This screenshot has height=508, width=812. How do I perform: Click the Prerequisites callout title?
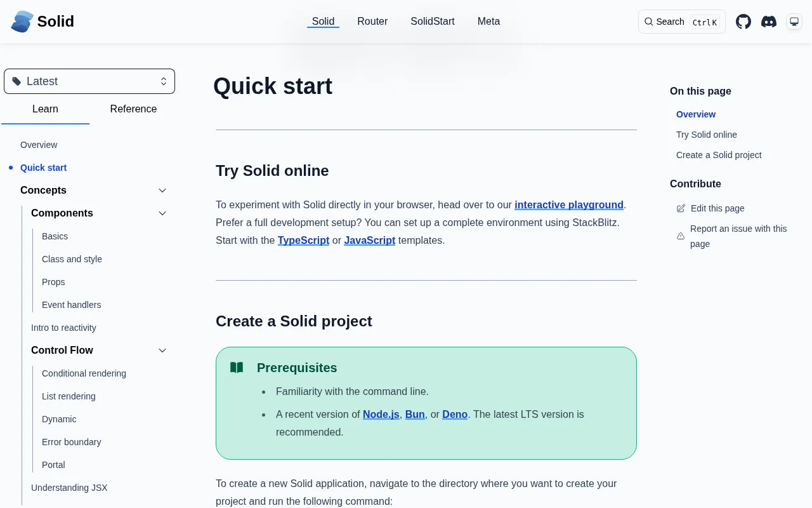297,368
